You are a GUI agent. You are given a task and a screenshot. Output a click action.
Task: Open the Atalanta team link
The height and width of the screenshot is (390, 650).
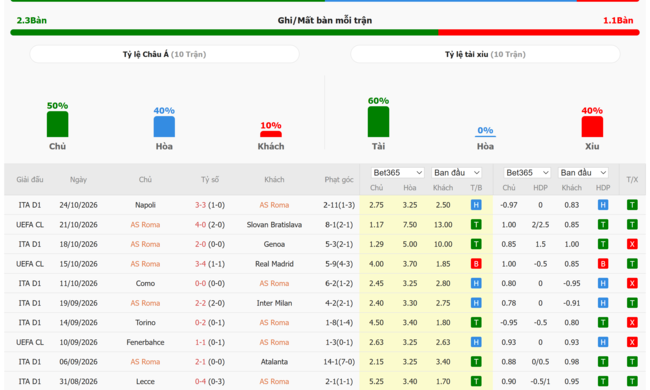point(274,362)
